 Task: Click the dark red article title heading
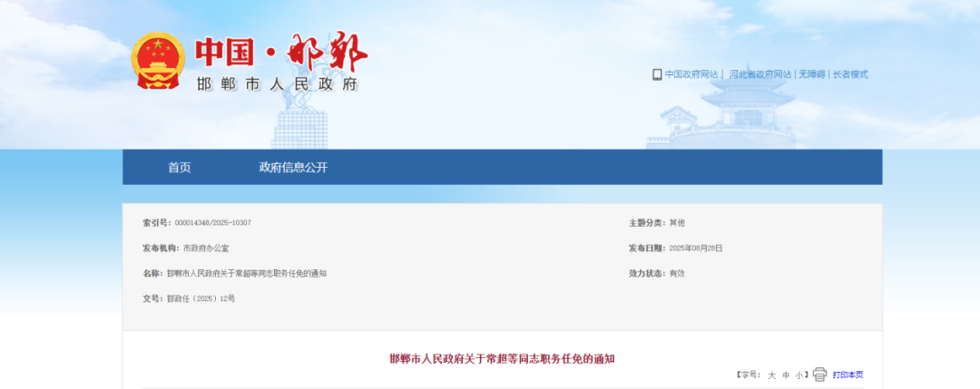[x=502, y=358]
